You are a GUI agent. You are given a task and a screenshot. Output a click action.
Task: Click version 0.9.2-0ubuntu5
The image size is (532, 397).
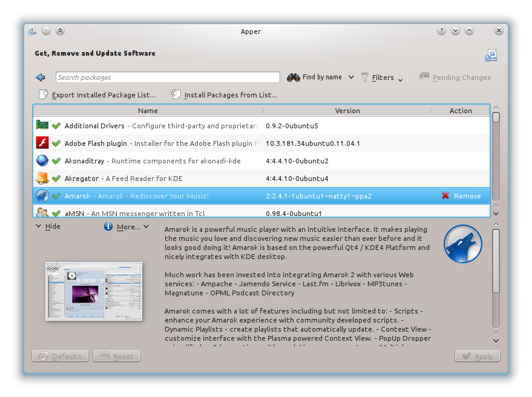pos(292,126)
